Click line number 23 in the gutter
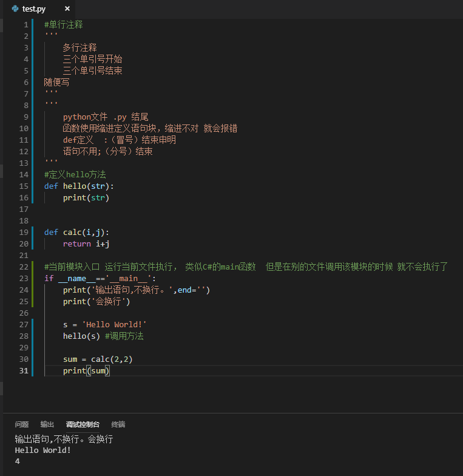 coord(24,278)
